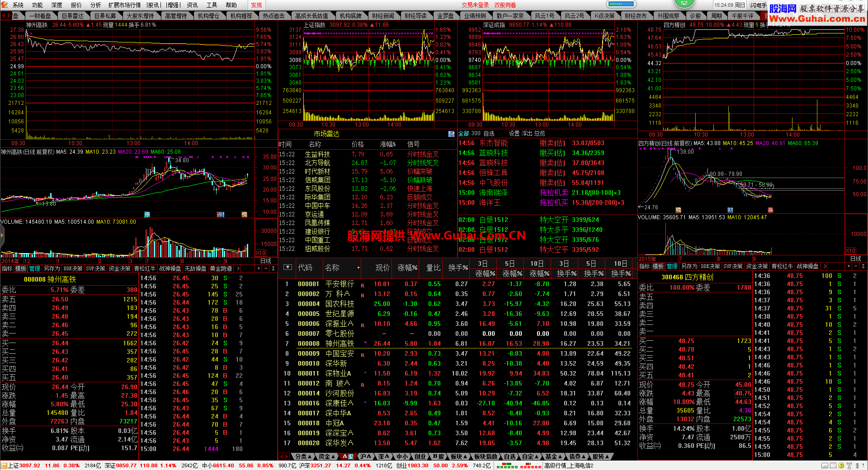Select the K点决策 toolbar tab

pyautogui.click(x=604, y=16)
